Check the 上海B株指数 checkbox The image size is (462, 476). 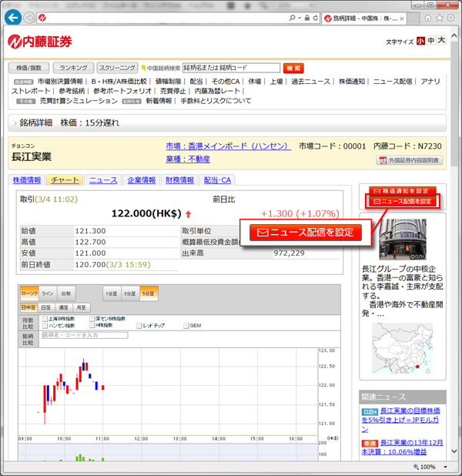click(45, 319)
